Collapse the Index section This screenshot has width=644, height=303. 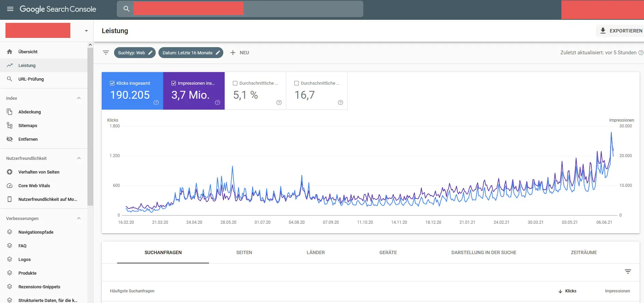click(79, 98)
